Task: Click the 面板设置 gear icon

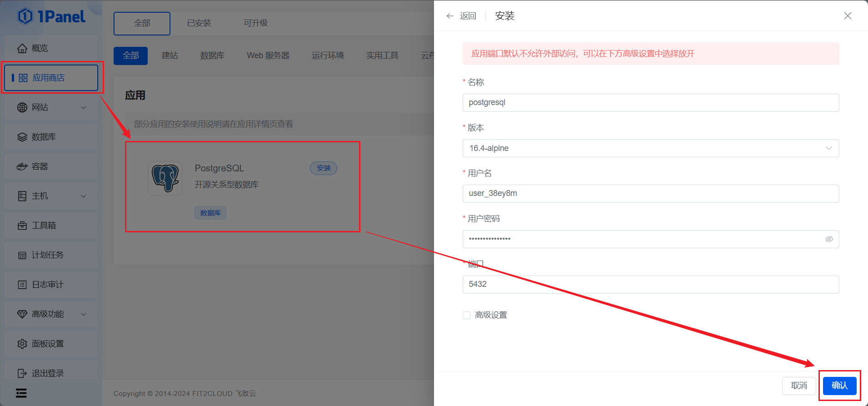Action: click(x=22, y=344)
